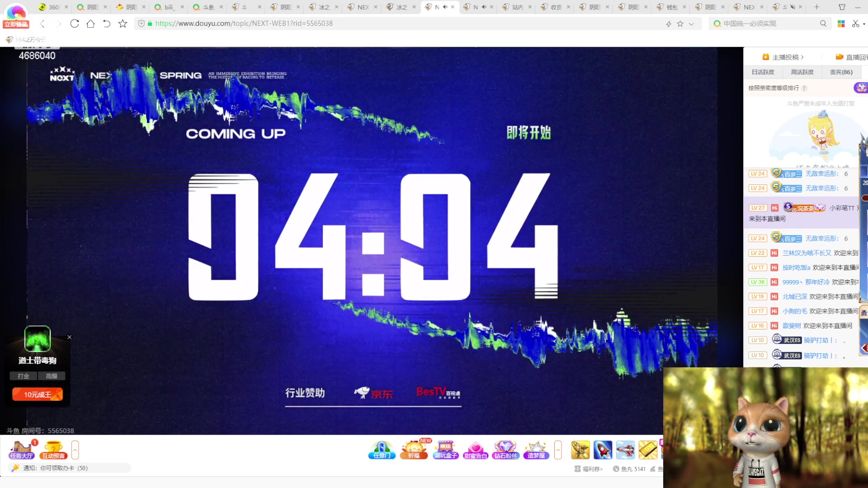This screenshot has height=488, width=868.
Task: Expand the left activity icons panel arrow
Action: [75, 450]
